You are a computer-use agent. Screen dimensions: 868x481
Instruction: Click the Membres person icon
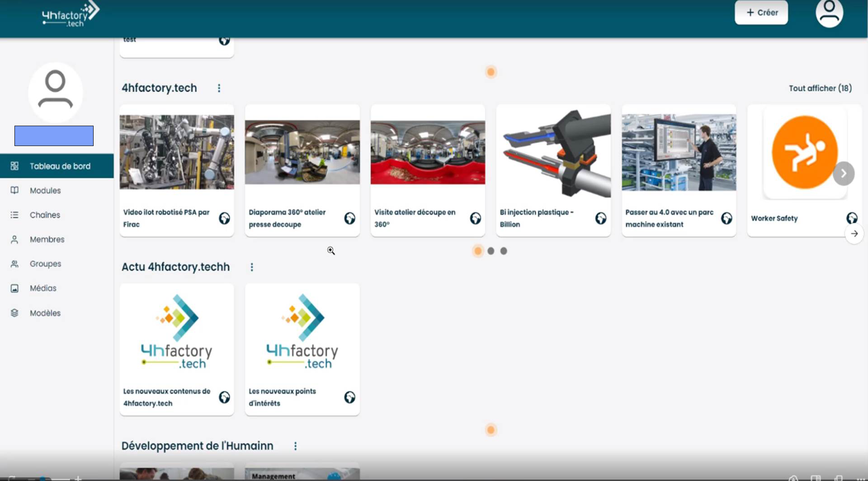[x=14, y=239]
